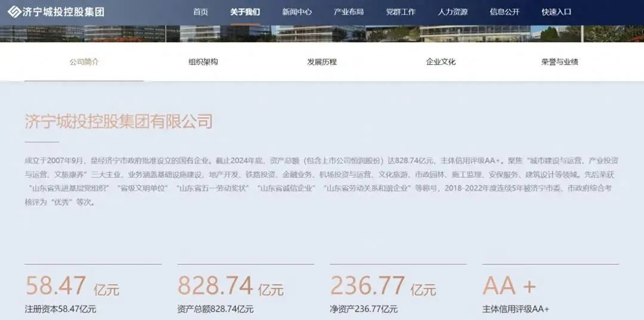Switch to the 荣誉与业绩 tab
This screenshot has height=320, width=644.
[559, 62]
